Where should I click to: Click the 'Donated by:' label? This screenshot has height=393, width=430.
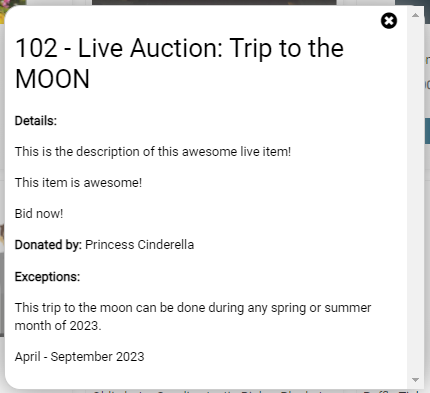(x=48, y=245)
